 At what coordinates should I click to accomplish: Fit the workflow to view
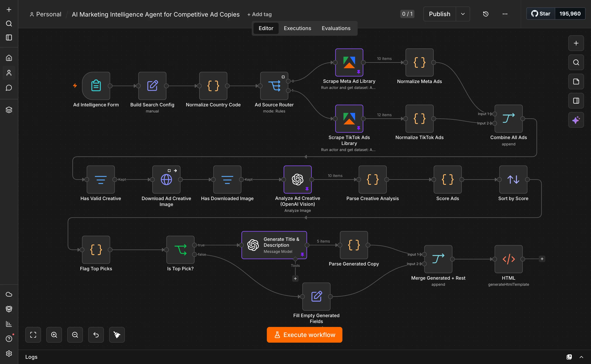tap(33, 335)
